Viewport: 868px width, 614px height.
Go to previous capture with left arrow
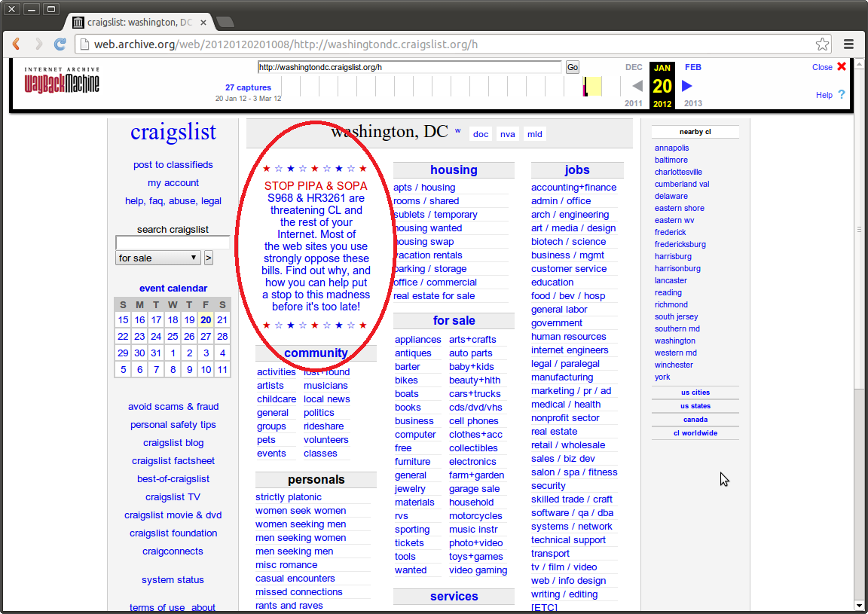(x=637, y=86)
